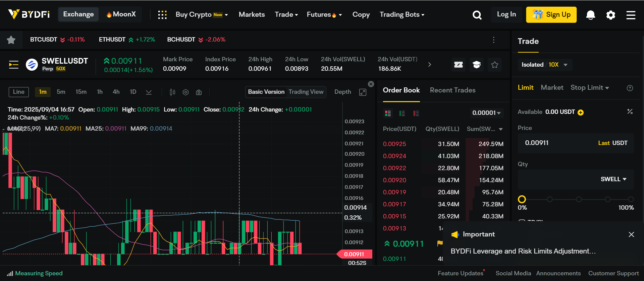644x281 pixels.
Task: Switch to MoonX tab
Action: pyautogui.click(x=121, y=14)
